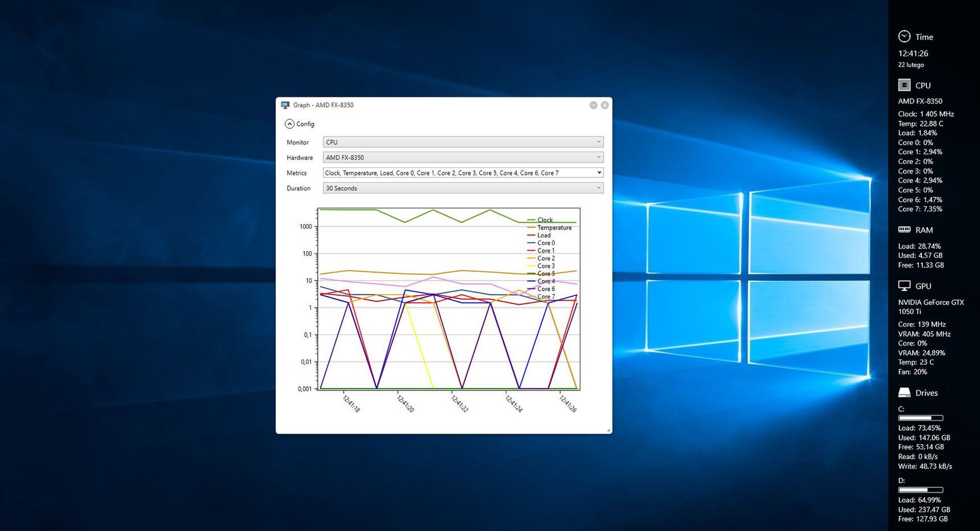The width and height of the screenshot is (980, 531).
Task: Click the GPU 'Fan: 20%' reading
Action: pyautogui.click(x=913, y=371)
